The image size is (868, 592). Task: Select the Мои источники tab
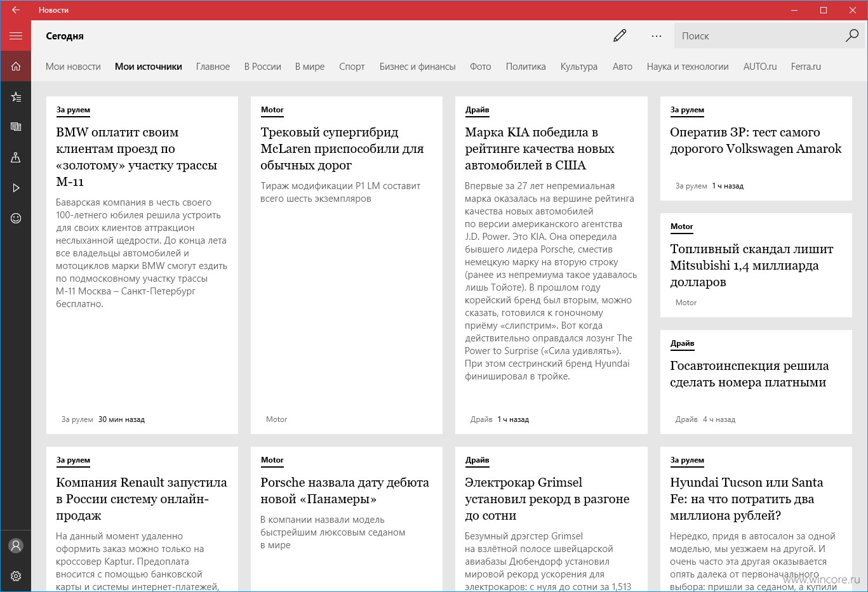pyautogui.click(x=149, y=67)
